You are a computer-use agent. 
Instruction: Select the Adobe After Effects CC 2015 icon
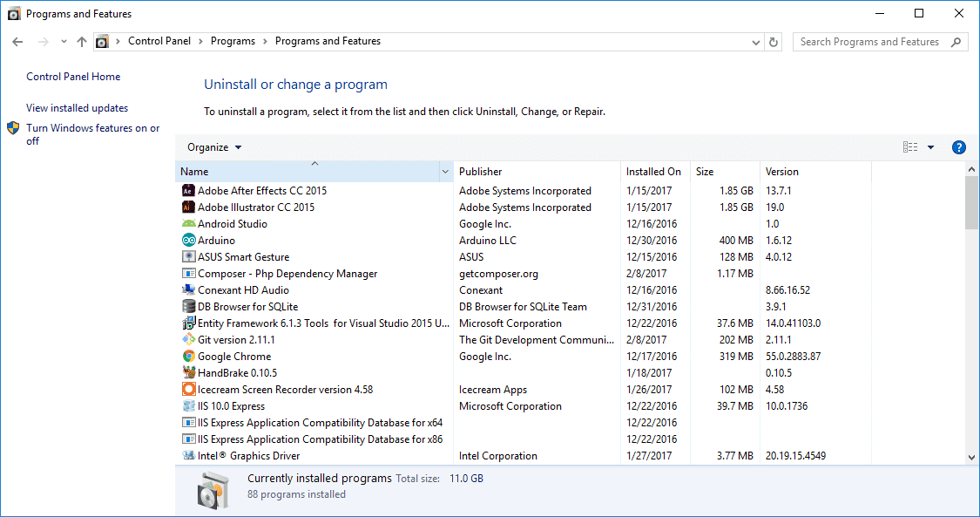[x=188, y=191]
